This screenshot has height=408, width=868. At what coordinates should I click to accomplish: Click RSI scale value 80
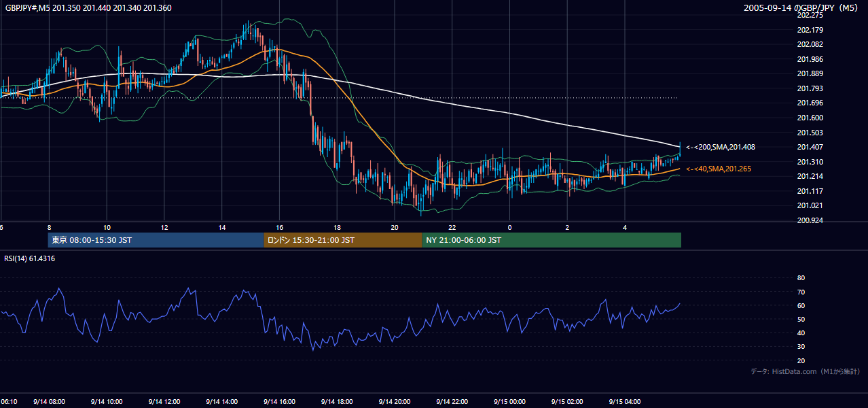(x=801, y=278)
